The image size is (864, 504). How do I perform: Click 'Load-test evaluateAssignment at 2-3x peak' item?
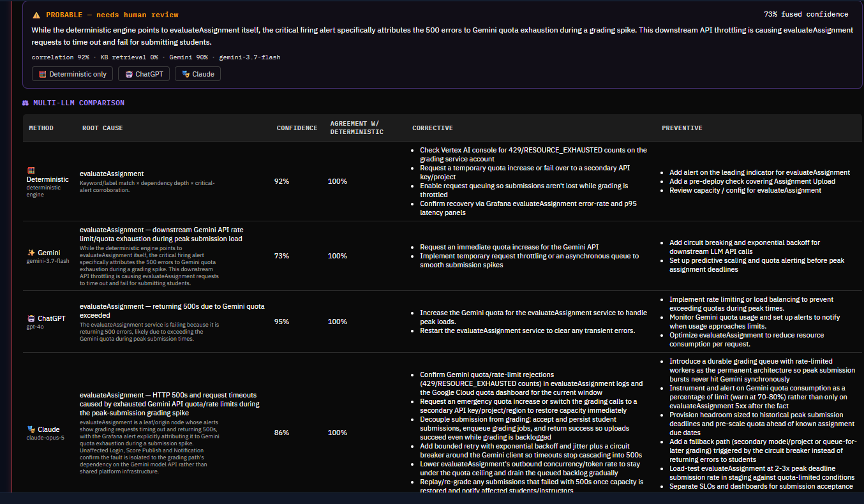coord(762,473)
